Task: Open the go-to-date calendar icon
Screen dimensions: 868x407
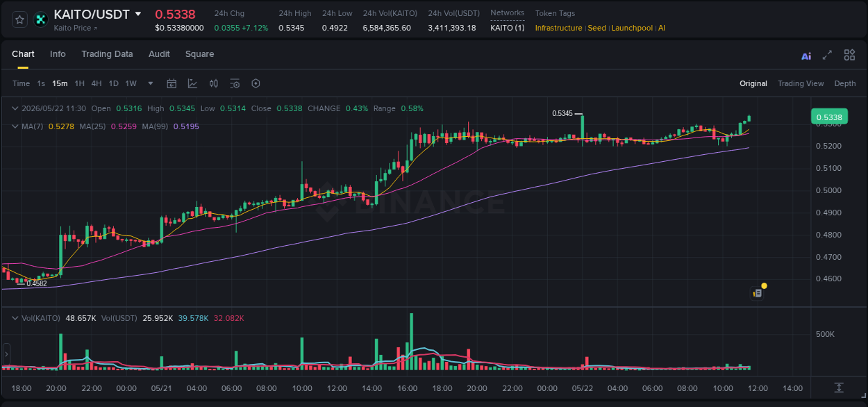Action: pos(172,83)
